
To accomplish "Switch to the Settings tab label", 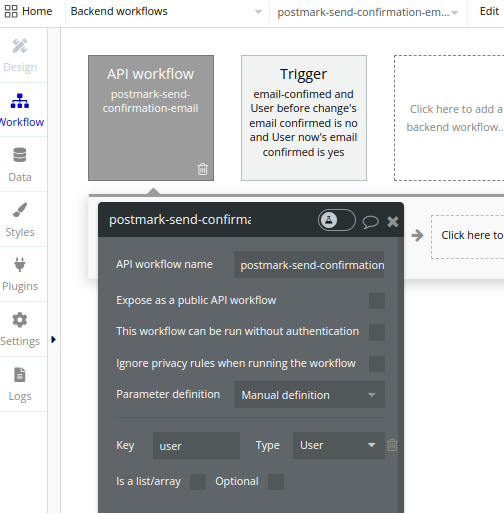I will tap(20, 341).
